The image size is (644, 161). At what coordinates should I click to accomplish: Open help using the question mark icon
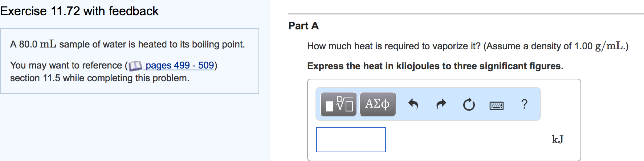point(524,104)
